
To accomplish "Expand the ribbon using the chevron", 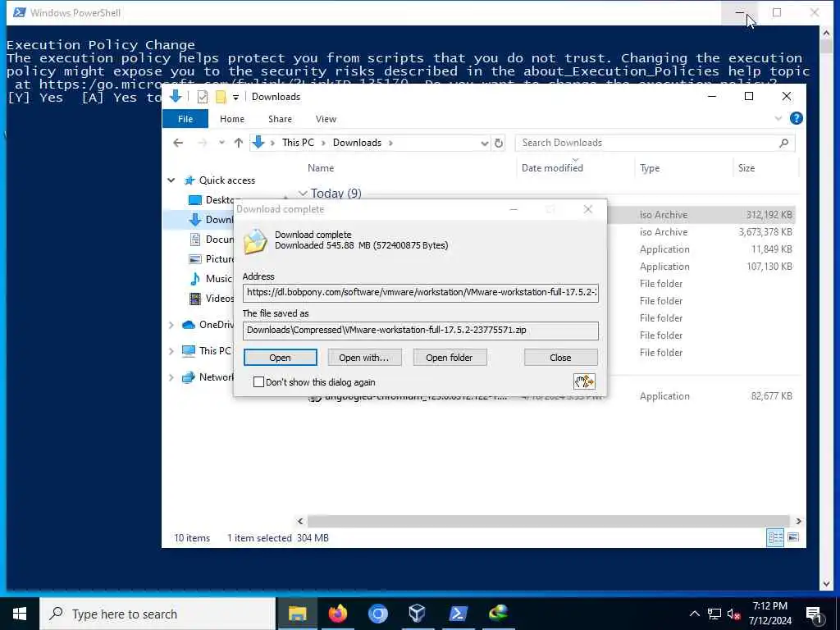I will (778, 118).
